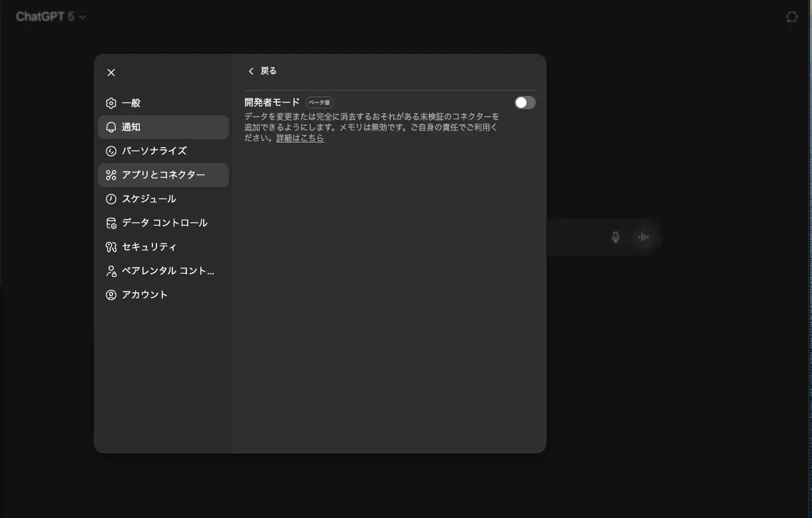The height and width of the screenshot is (518, 812).
Task: Click the gear icon beside 一般
Action: coord(111,103)
